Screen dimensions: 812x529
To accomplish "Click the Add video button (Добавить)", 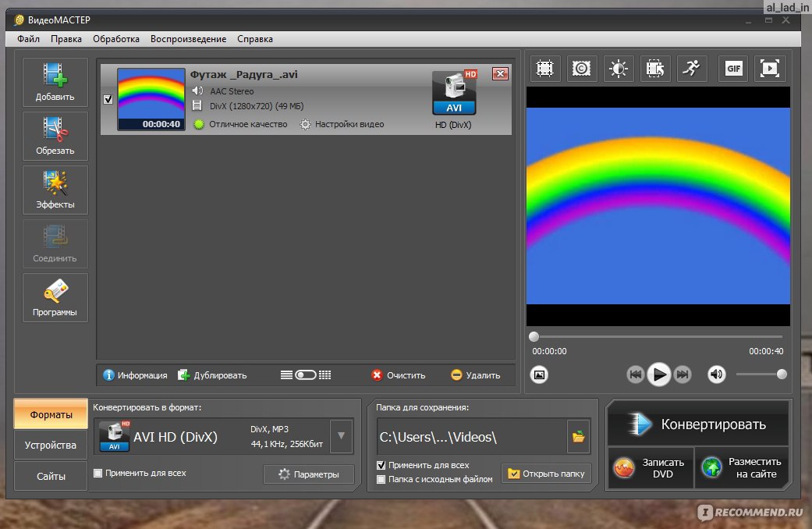I will (55, 81).
